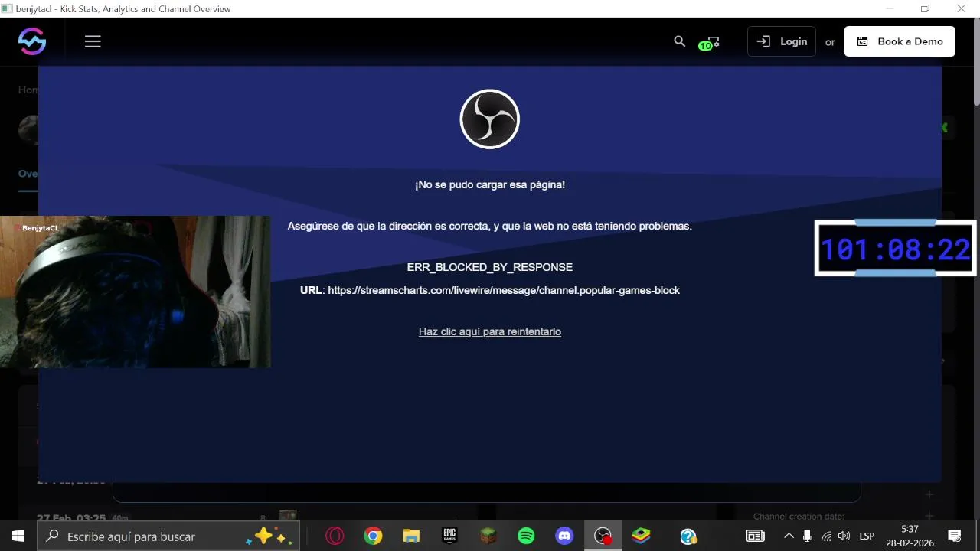Click the ERR_BLOCKED_BY_RESPONSE error text

490,267
